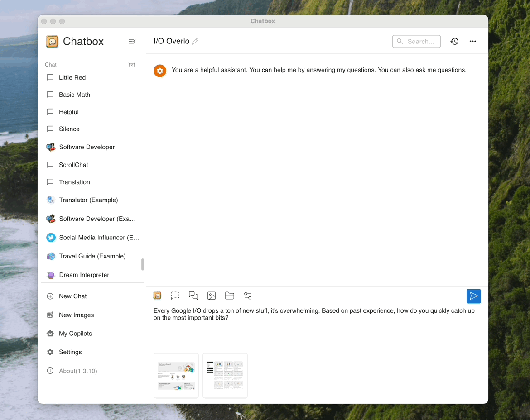The width and height of the screenshot is (530, 420).
Task: Open the first attached image thumbnail
Action: tap(176, 376)
